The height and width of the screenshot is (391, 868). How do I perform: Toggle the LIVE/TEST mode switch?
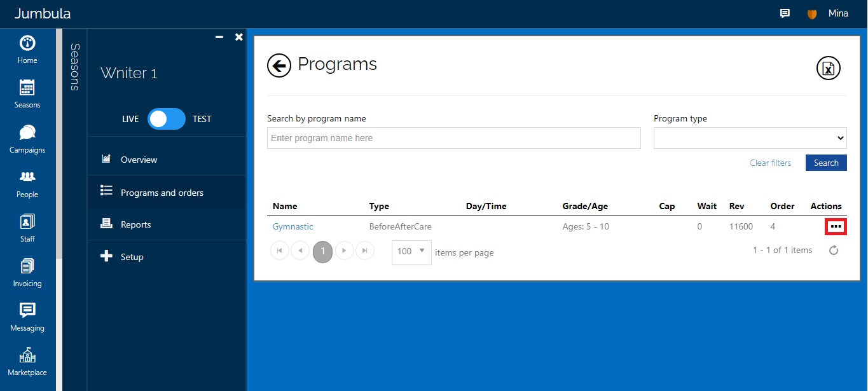pyautogui.click(x=167, y=119)
